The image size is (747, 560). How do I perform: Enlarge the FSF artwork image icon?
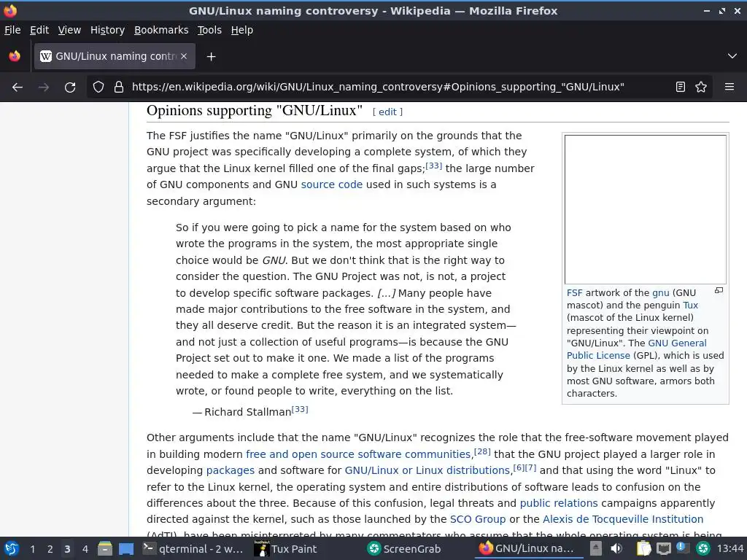pyautogui.click(x=719, y=290)
